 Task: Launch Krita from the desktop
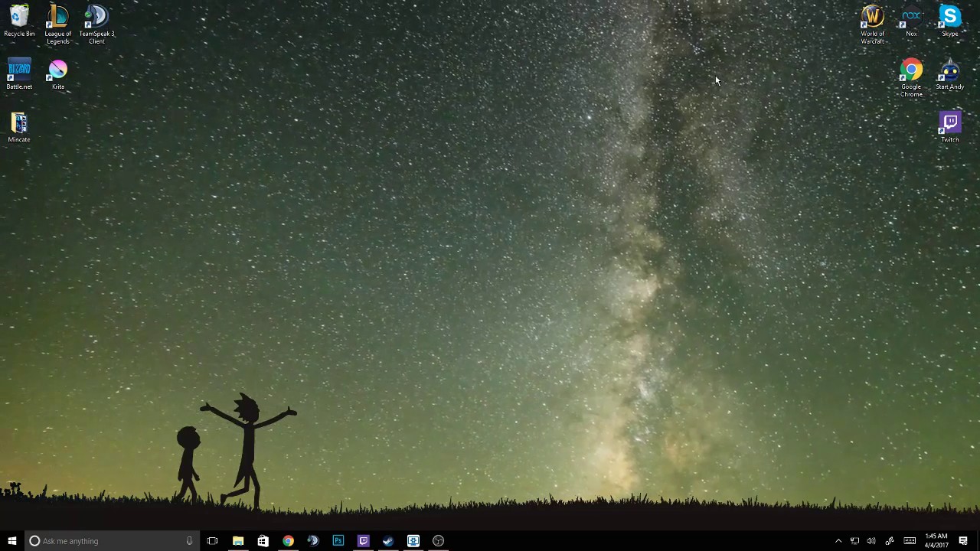point(58,75)
